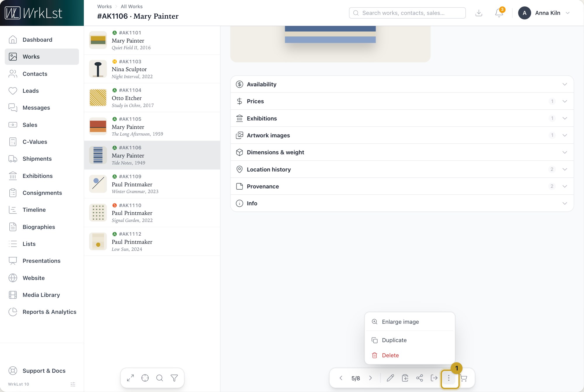Open Contacts in the sidebar
584x392 pixels.
click(42, 74)
